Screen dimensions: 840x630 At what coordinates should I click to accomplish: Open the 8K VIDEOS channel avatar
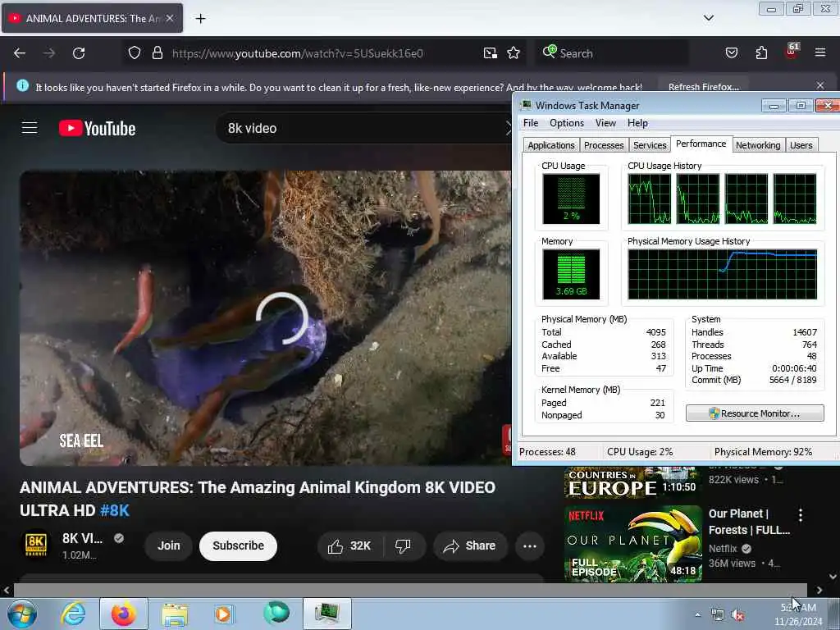tap(36, 546)
